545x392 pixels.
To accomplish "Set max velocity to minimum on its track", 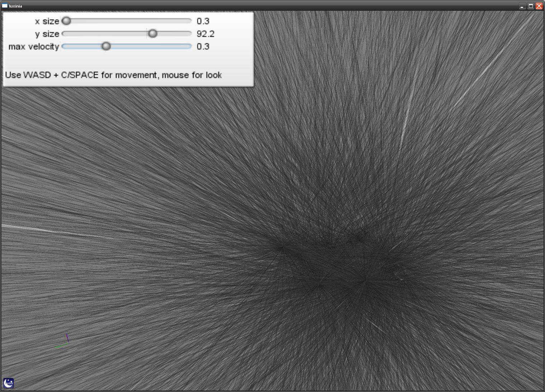I will tap(64, 46).
